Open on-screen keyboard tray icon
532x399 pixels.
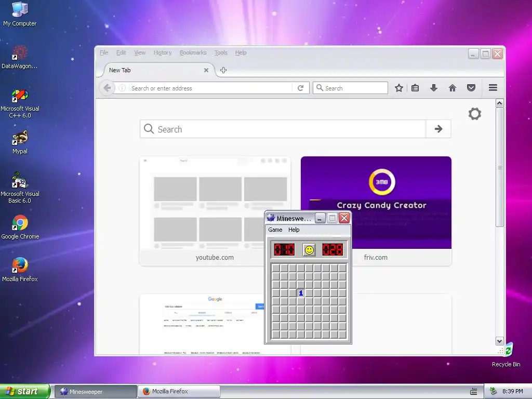[474, 392]
